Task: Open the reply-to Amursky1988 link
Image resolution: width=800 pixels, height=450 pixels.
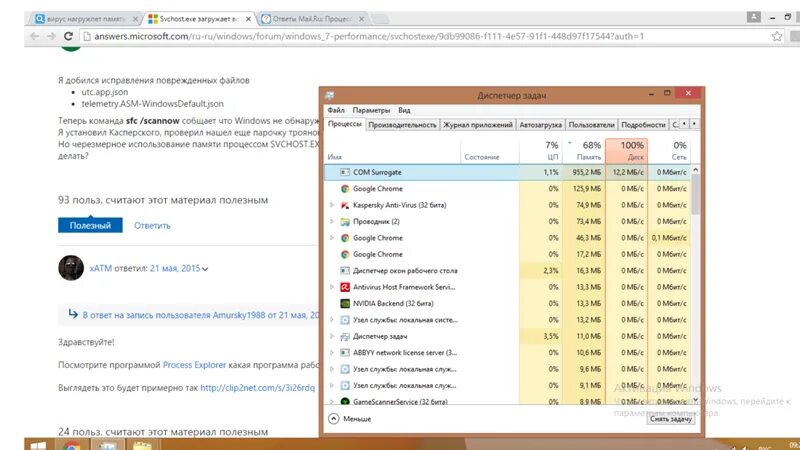Action: (201, 315)
